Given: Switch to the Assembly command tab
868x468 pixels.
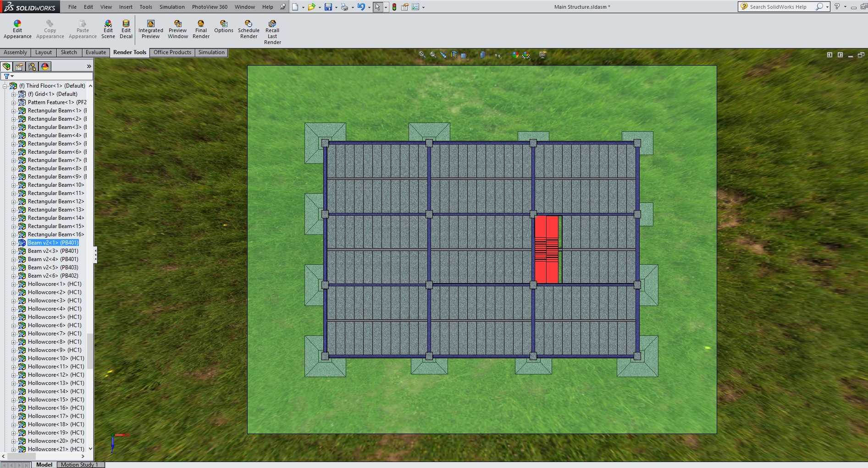Looking at the screenshot, I should [16, 52].
